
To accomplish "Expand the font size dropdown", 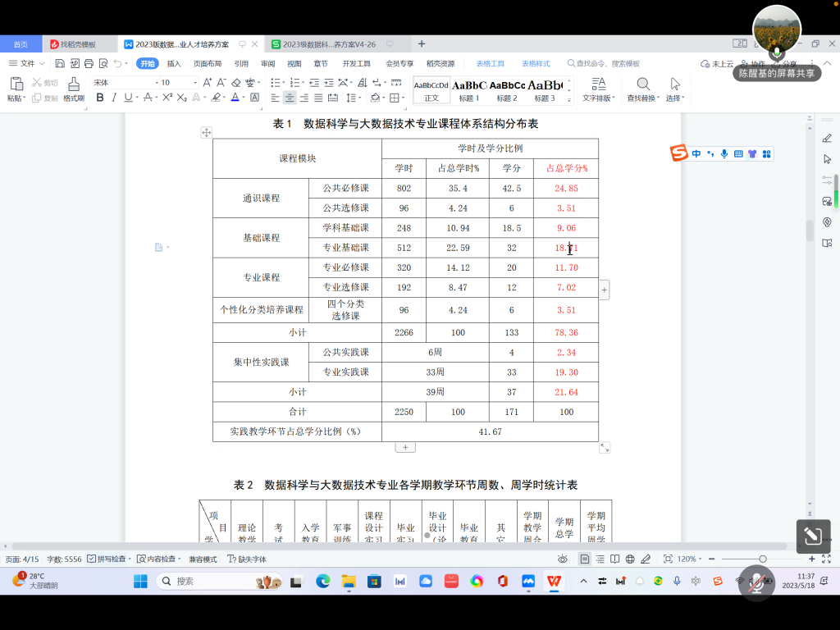I will click(x=195, y=82).
